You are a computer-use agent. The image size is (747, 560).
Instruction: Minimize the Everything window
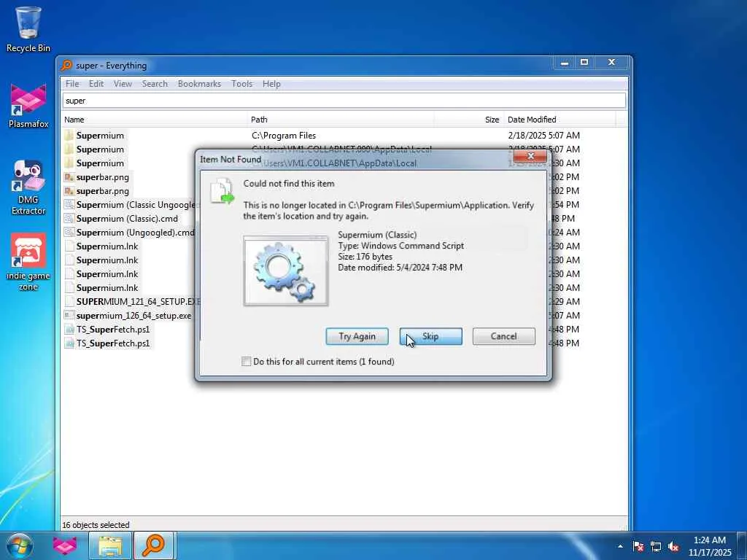coord(565,63)
